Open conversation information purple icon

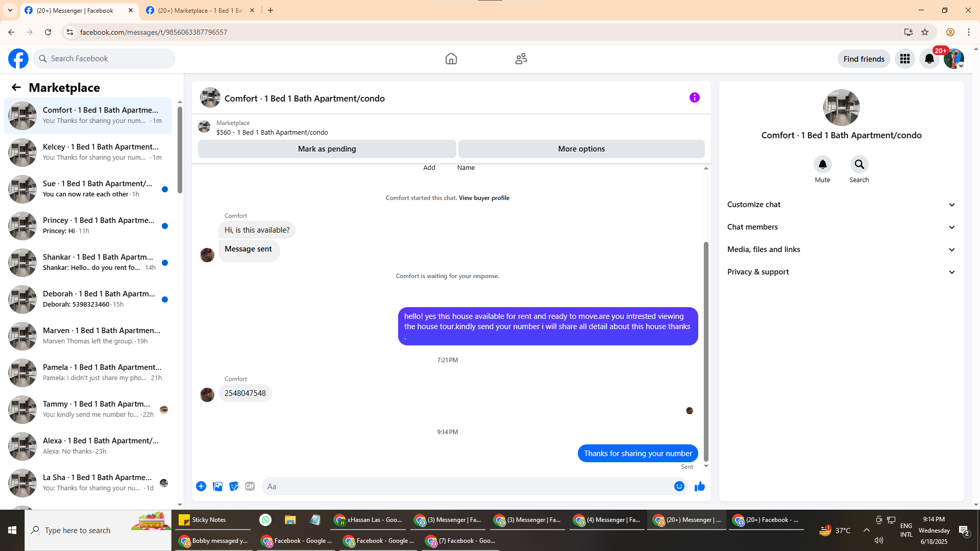[694, 97]
